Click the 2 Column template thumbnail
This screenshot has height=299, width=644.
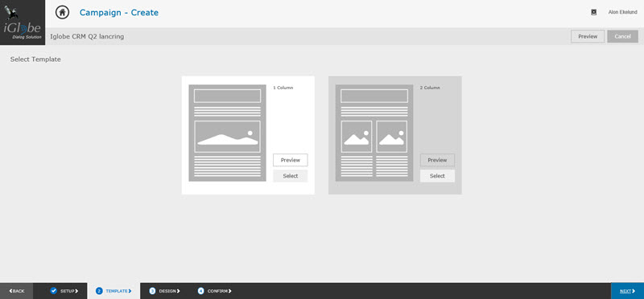click(x=374, y=133)
